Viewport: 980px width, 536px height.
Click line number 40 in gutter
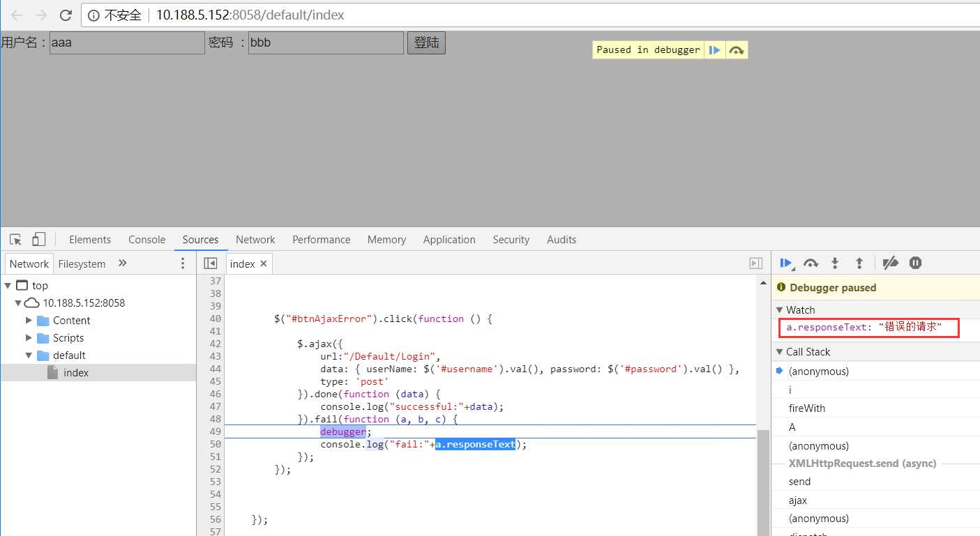(215, 319)
